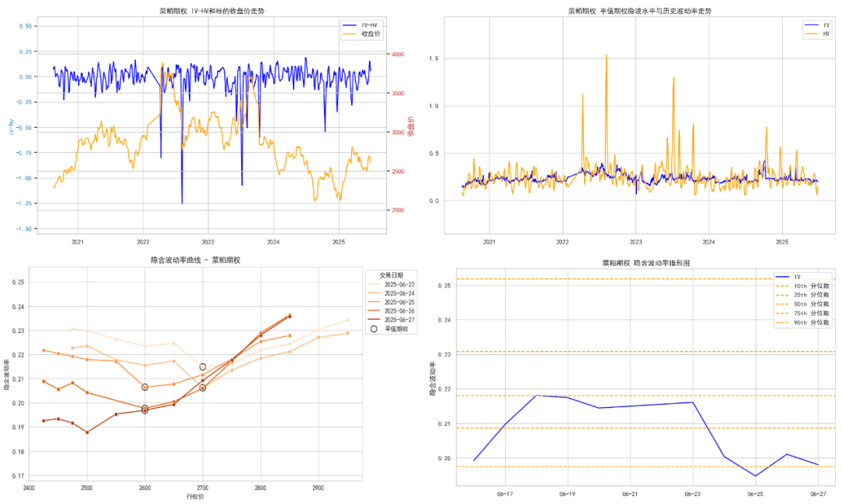843x504 pixels.
Task: Click the 2023 year tick under IV-HV chart
Action: [x=208, y=242]
